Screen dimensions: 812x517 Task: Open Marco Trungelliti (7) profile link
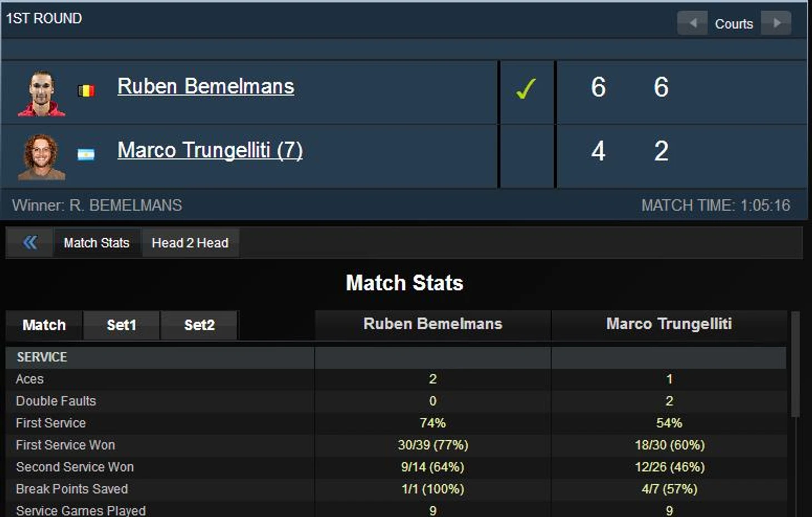(x=210, y=150)
